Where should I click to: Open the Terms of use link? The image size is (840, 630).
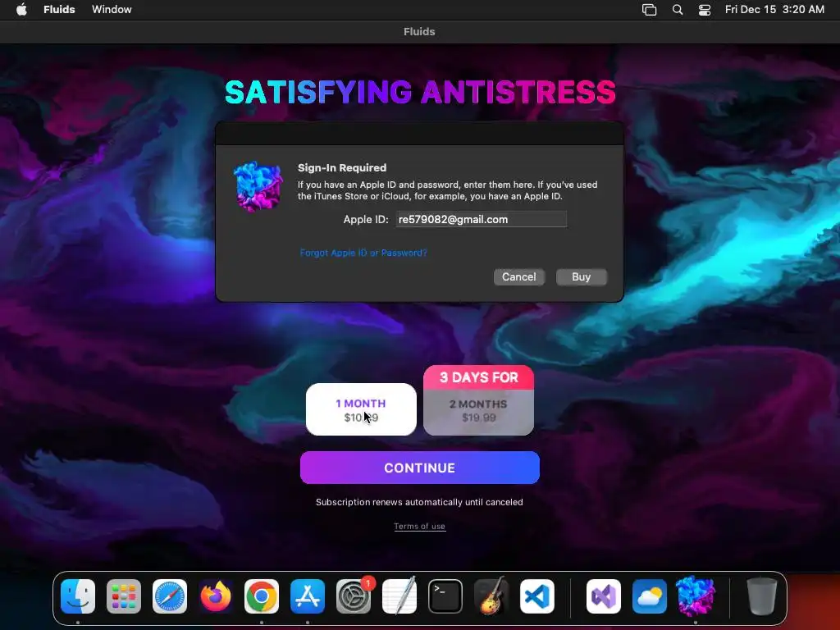(419, 526)
